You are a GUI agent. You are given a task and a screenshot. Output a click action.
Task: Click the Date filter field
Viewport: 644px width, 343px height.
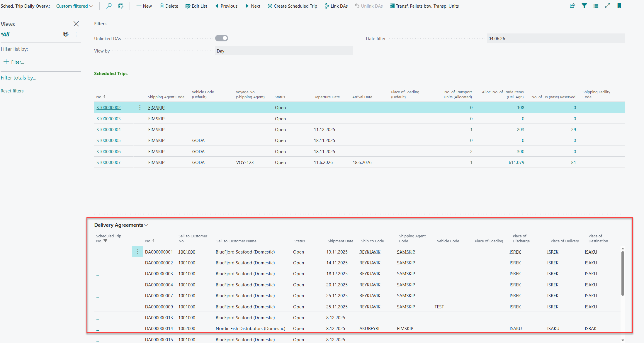pyautogui.click(x=556, y=38)
